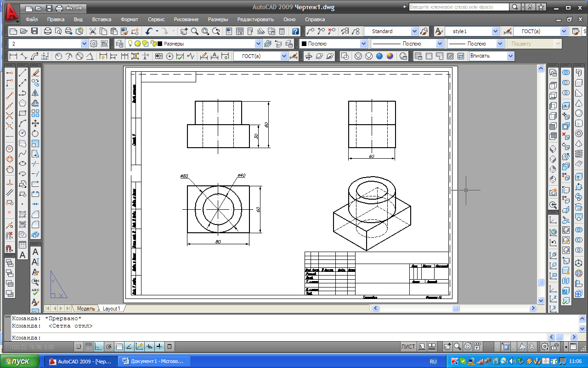The width and height of the screenshot is (588, 368).
Task: Click the Windows пуск start button
Action: click(x=20, y=362)
